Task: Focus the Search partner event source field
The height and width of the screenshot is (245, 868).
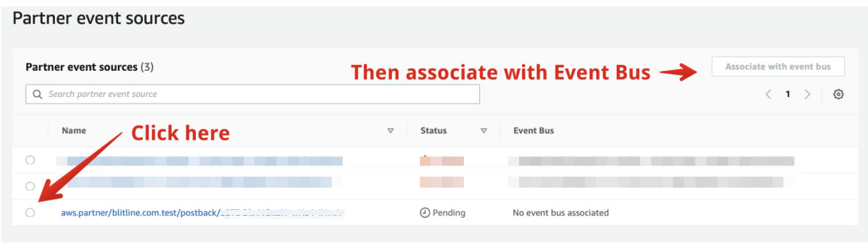Action: tap(253, 94)
